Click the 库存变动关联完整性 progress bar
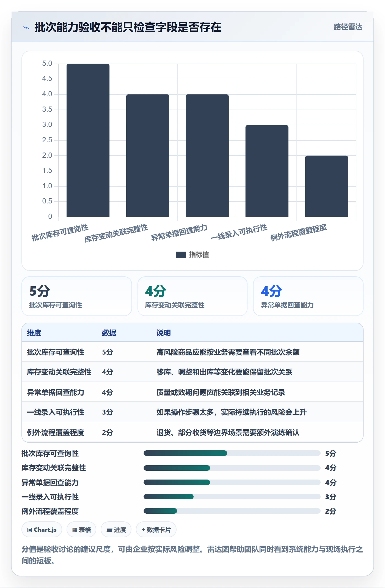Image resolution: width=385 pixels, height=588 pixels. tap(232, 468)
